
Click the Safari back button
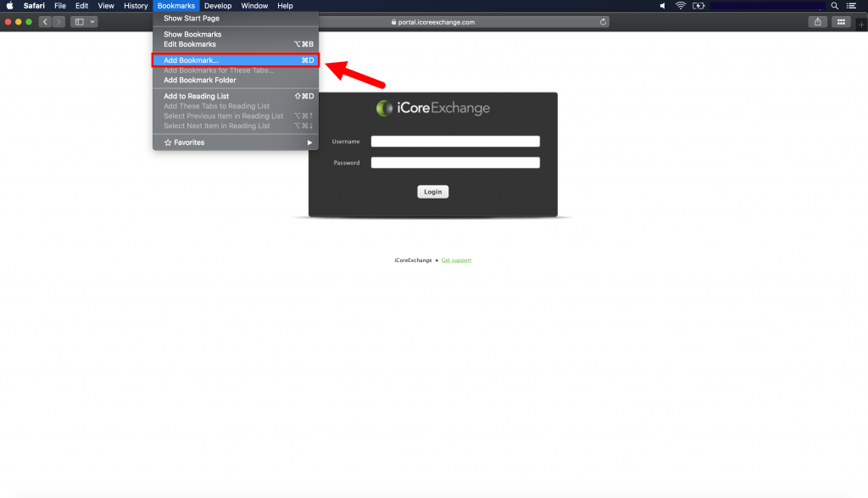click(x=46, y=21)
